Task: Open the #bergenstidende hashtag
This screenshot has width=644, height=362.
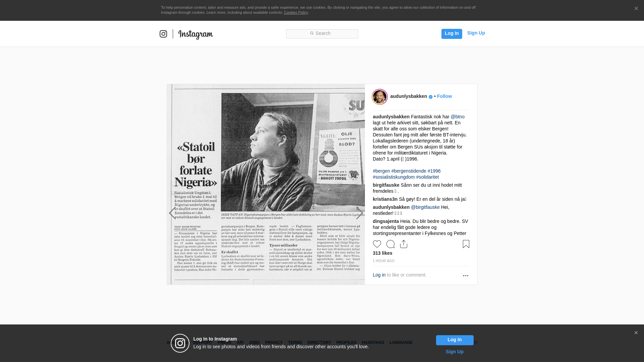Action: tap(409, 171)
